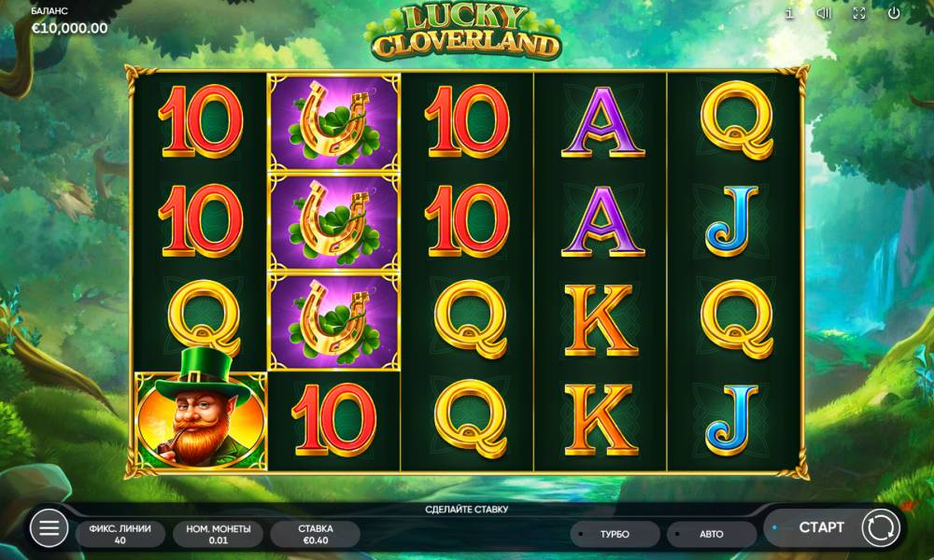
Task: Click the circular spin arrows icon
Action: [881, 527]
